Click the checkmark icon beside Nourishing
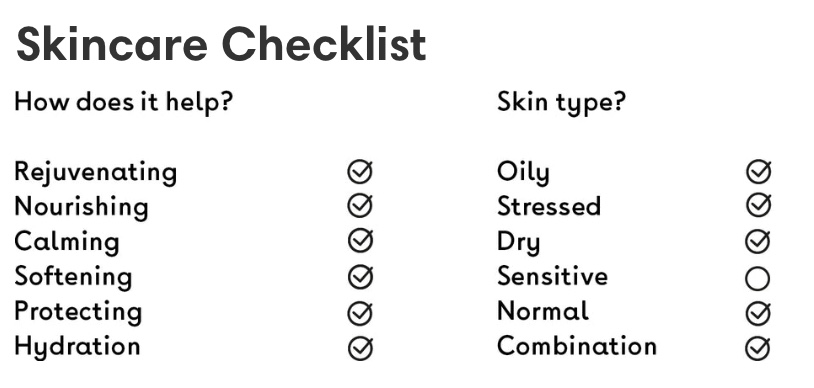This screenshot has height=388, width=814. 360,206
